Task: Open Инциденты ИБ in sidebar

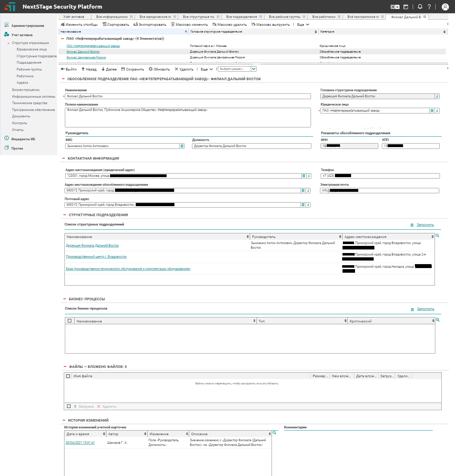Action: click(23, 139)
